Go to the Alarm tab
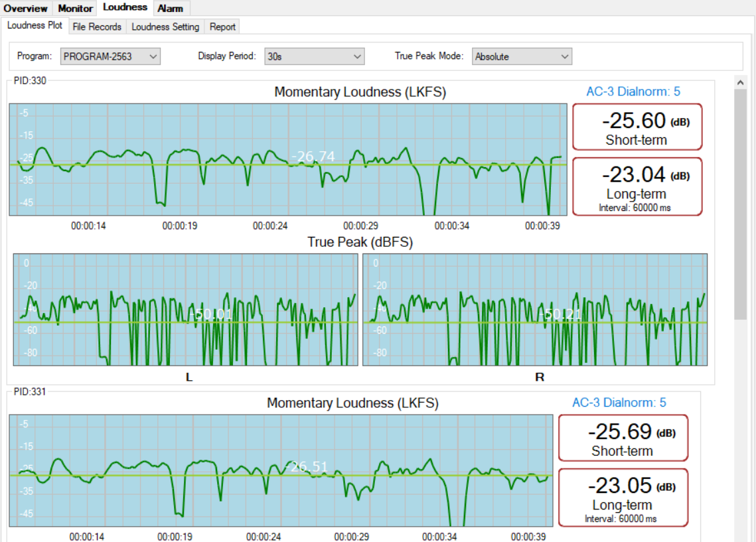The height and width of the screenshot is (542, 756). coord(171,9)
